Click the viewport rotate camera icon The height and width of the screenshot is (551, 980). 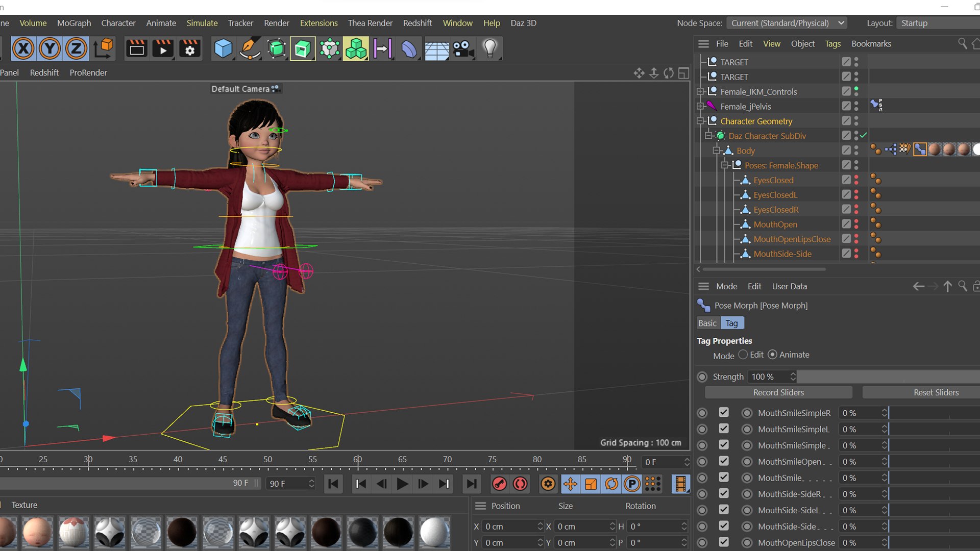[669, 73]
